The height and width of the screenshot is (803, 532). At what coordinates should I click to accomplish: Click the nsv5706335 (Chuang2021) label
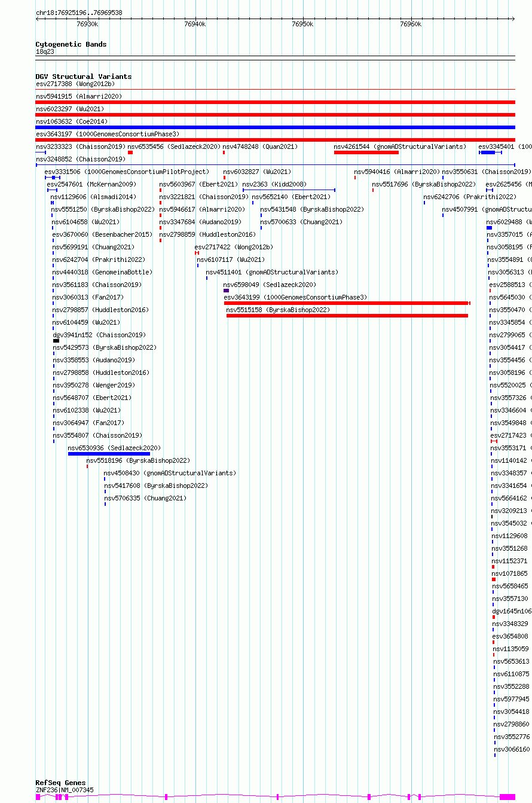click(x=145, y=498)
